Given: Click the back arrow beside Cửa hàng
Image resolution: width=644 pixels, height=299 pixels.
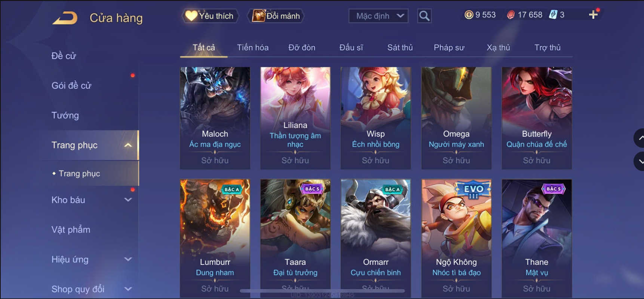Looking at the screenshot, I should (x=65, y=18).
